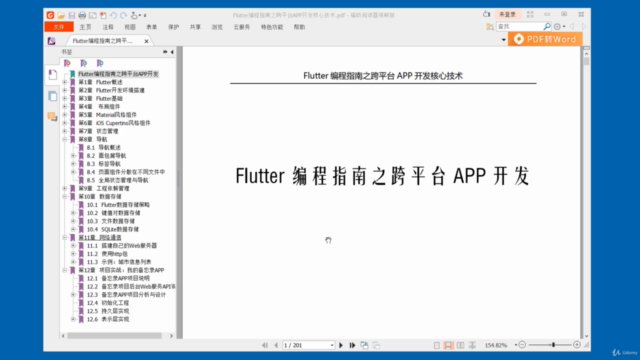Select continuous page view mode icon
This screenshot has height=360, width=640.
click(448, 345)
